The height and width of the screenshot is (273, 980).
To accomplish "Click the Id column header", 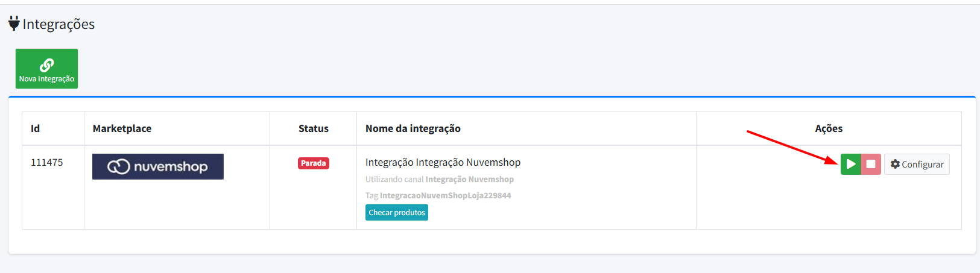I will pyautogui.click(x=36, y=128).
